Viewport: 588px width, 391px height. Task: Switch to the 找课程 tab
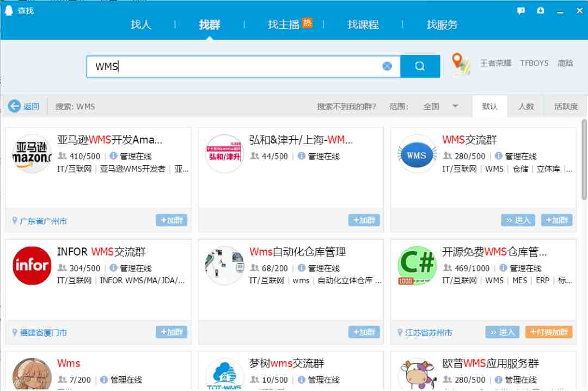(363, 24)
